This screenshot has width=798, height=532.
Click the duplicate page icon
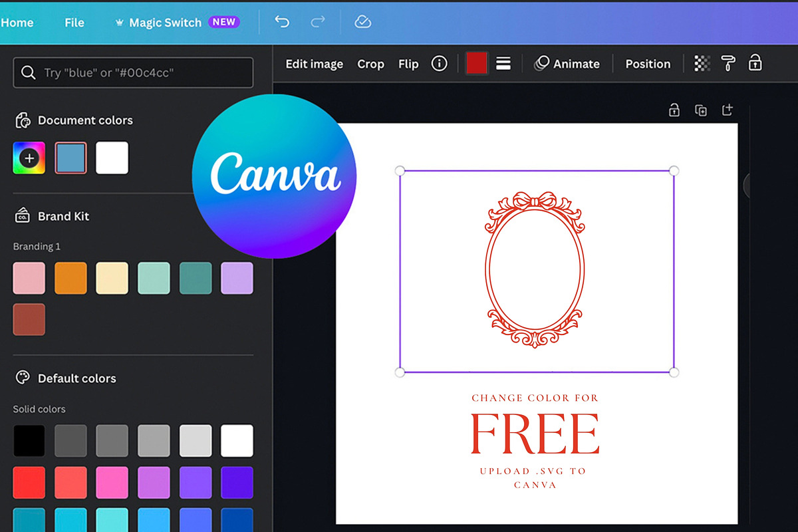[700, 110]
